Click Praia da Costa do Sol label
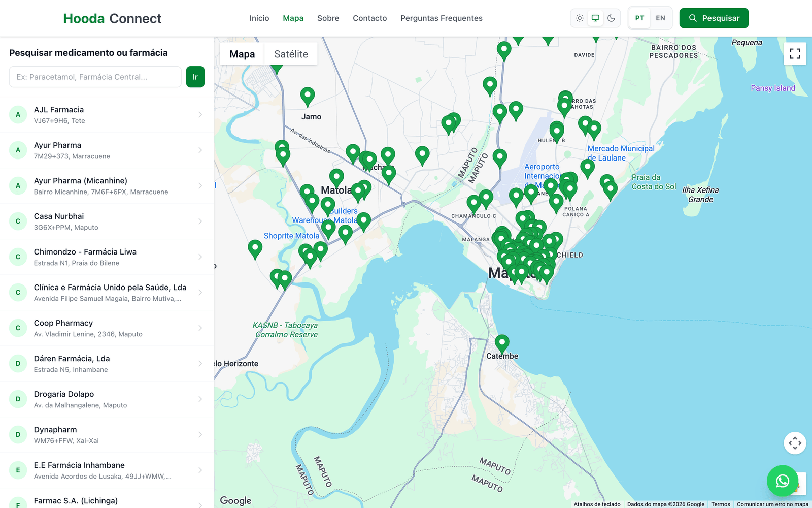This screenshot has width=812, height=508. 654,182
